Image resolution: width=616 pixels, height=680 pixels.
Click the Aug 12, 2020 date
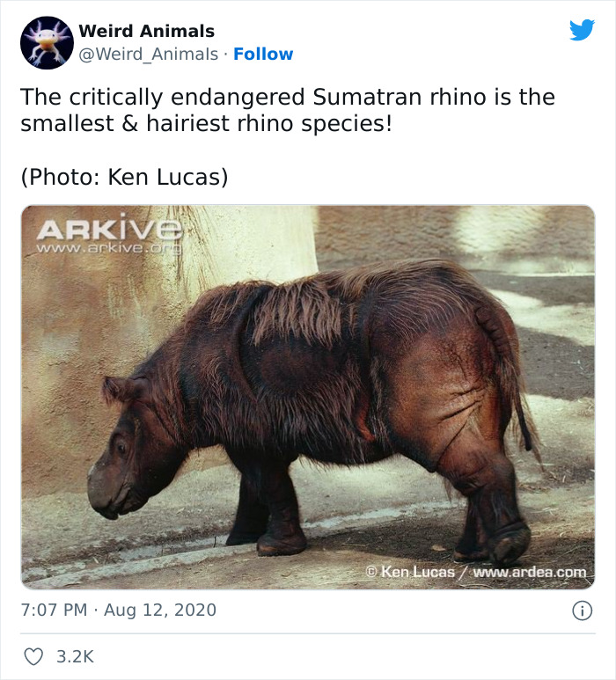tap(160, 610)
